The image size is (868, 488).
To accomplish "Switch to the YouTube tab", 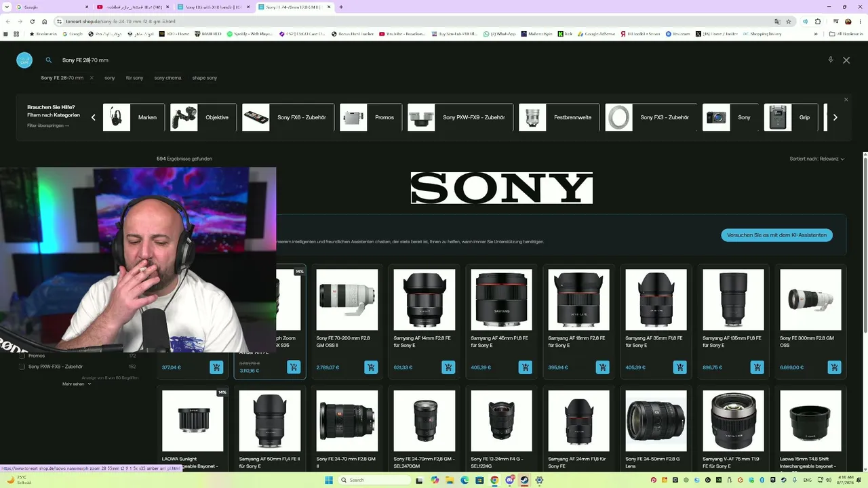I will click(132, 7).
